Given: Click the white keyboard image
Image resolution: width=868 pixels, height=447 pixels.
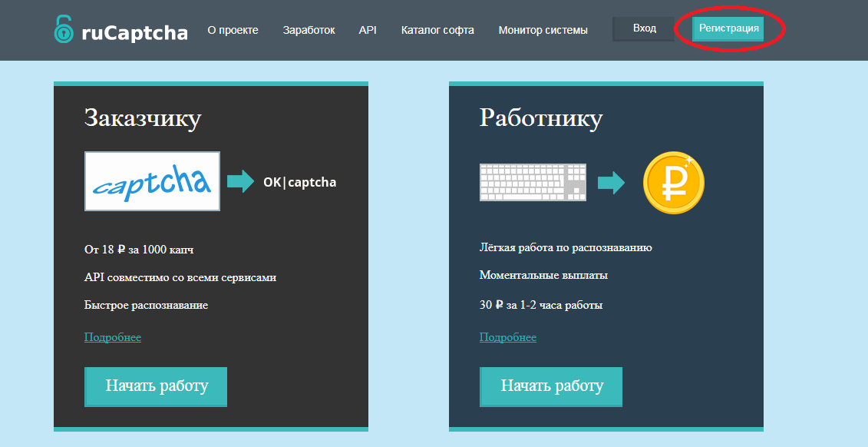Looking at the screenshot, I should tap(533, 183).
